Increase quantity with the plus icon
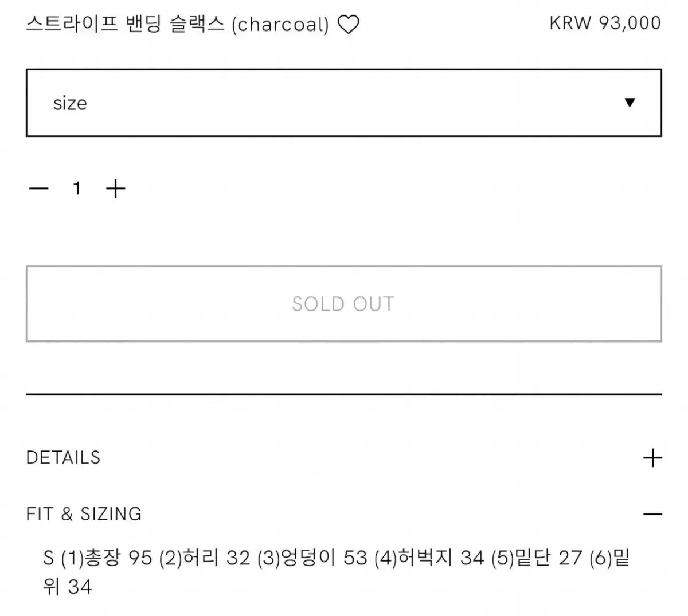Image resolution: width=688 pixels, height=616 pixels. (x=116, y=189)
